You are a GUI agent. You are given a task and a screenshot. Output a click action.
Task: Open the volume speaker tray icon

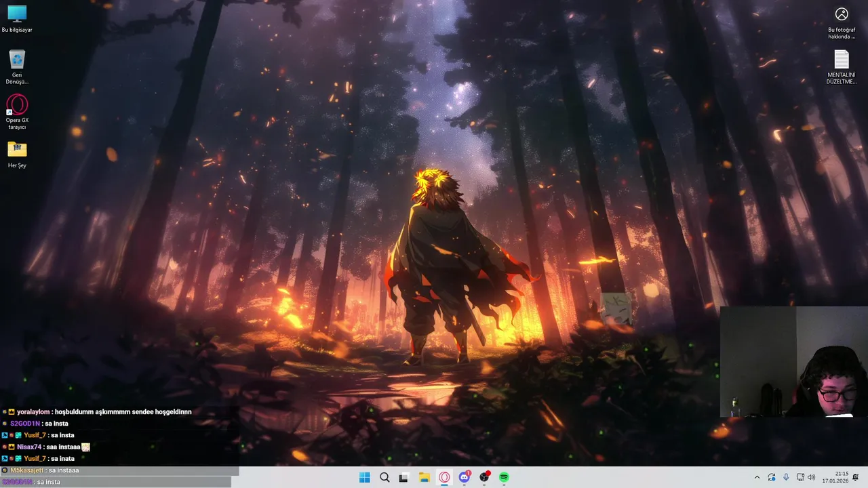[811, 477]
